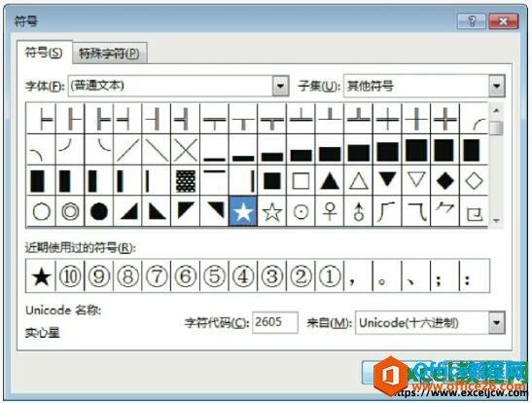Insert recent circled number ③
532x403 pixels.
coord(272,276)
